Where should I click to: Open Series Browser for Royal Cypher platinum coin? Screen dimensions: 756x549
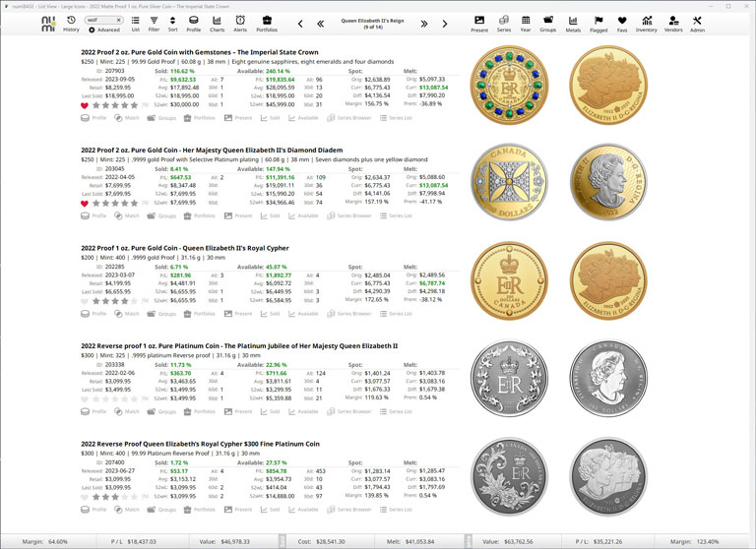(x=349, y=509)
